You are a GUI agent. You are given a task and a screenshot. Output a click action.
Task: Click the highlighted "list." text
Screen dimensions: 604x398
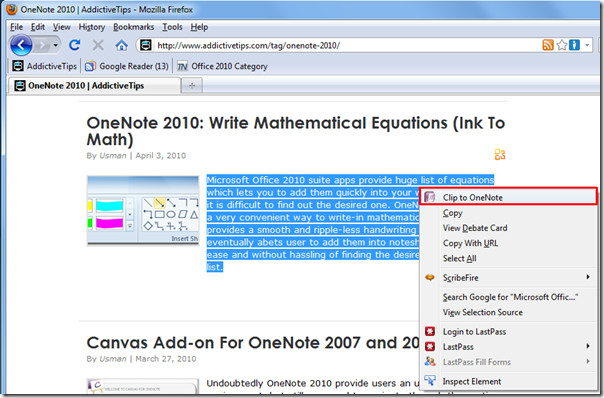215,267
